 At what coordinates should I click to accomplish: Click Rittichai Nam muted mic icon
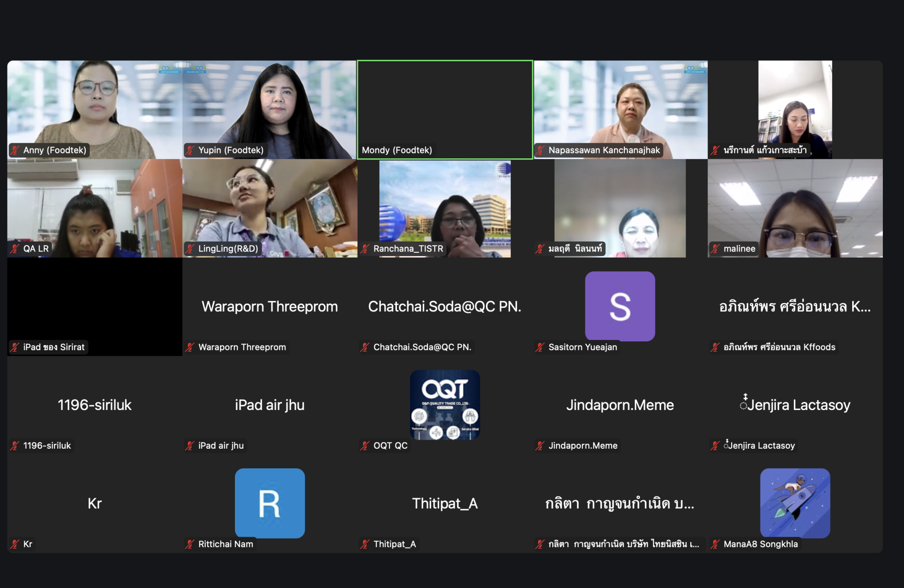point(190,544)
